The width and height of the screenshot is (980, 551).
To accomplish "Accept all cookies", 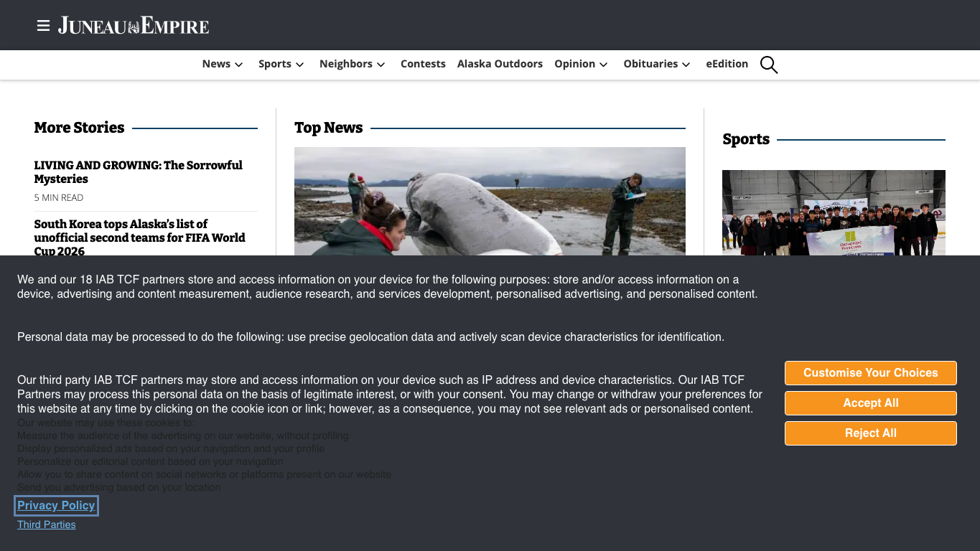I will tap(871, 403).
